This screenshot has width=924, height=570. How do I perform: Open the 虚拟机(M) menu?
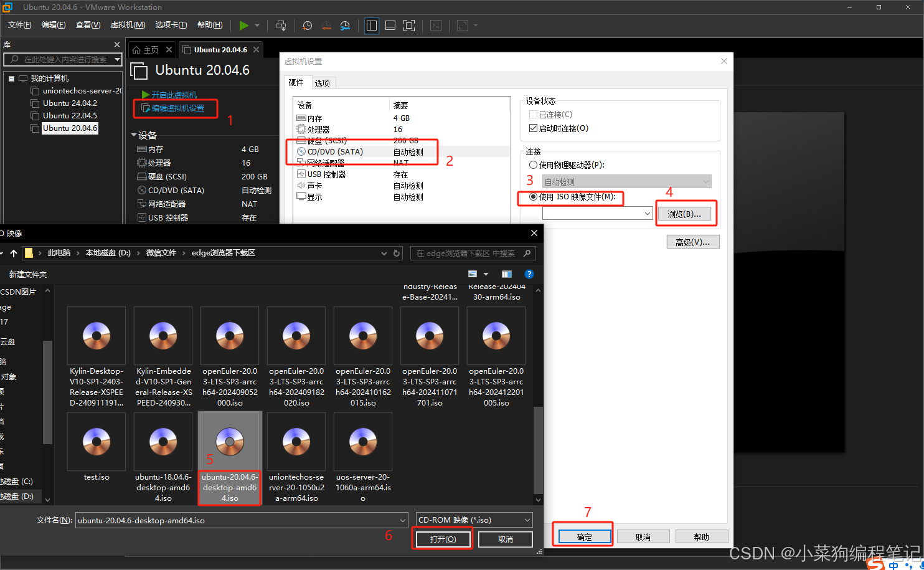(128, 25)
